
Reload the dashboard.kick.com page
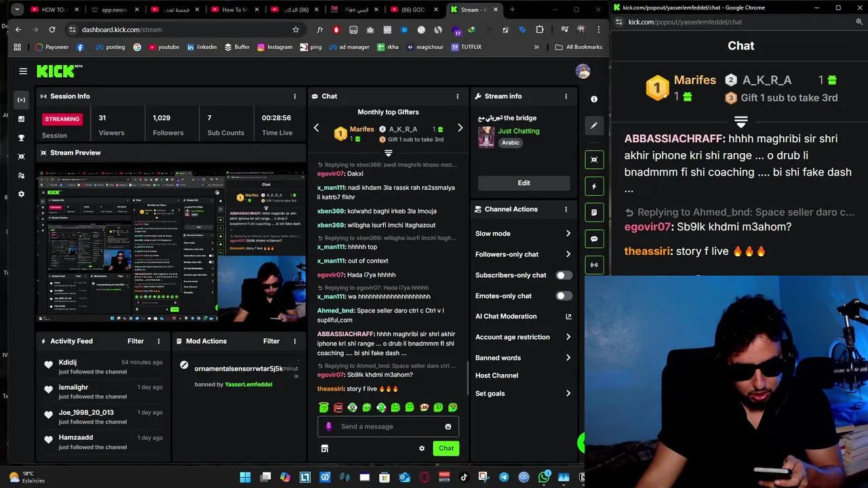point(52,29)
